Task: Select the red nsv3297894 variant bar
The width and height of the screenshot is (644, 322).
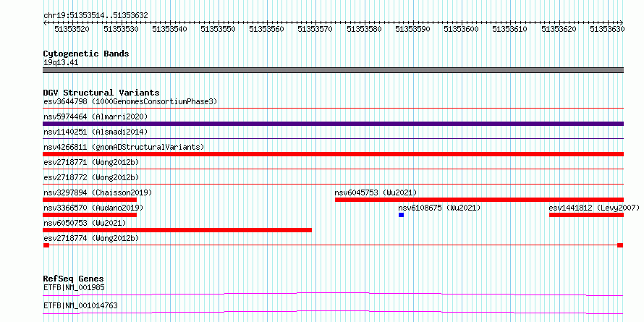Action: tap(90, 200)
